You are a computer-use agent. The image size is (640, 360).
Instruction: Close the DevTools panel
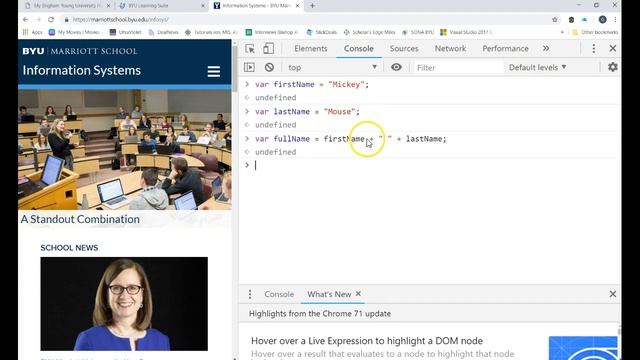point(613,48)
